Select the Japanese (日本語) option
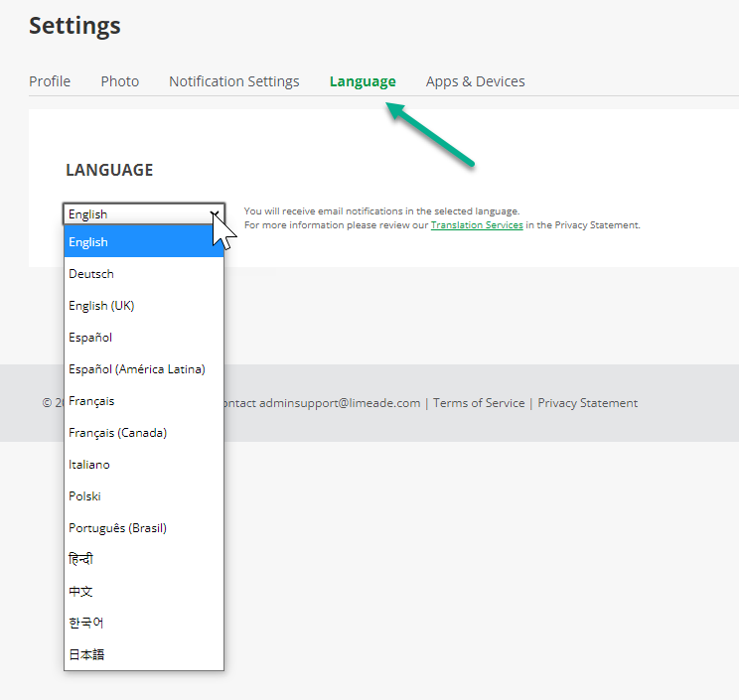Image resolution: width=739 pixels, height=700 pixels. (x=144, y=654)
